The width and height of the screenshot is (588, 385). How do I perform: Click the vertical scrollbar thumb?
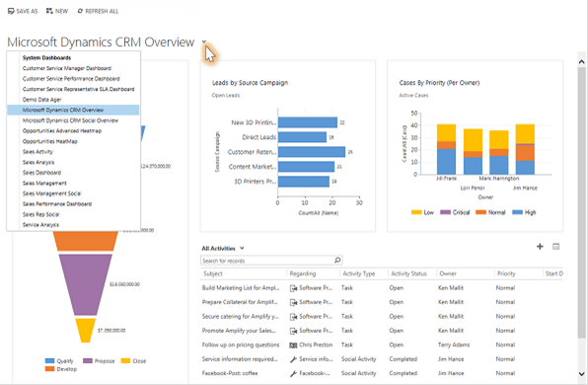coord(581,202)
